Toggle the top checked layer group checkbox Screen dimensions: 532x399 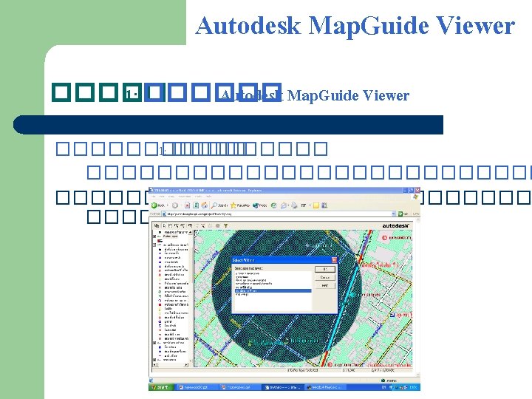pos(154,236)
